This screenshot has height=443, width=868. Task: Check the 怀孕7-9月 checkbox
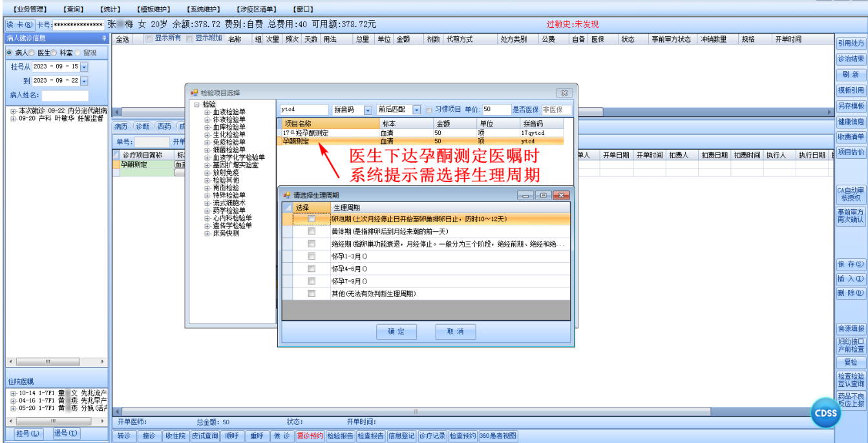point(312,281)
